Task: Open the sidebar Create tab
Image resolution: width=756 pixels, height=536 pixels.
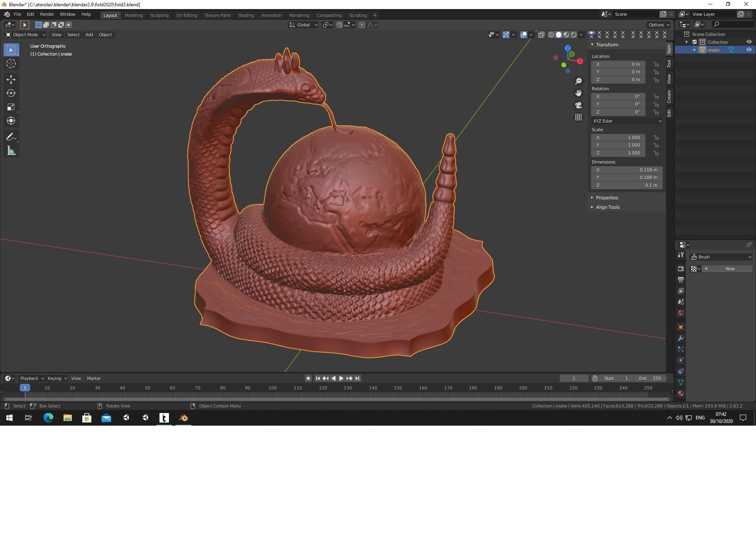Action: point(669,96)
